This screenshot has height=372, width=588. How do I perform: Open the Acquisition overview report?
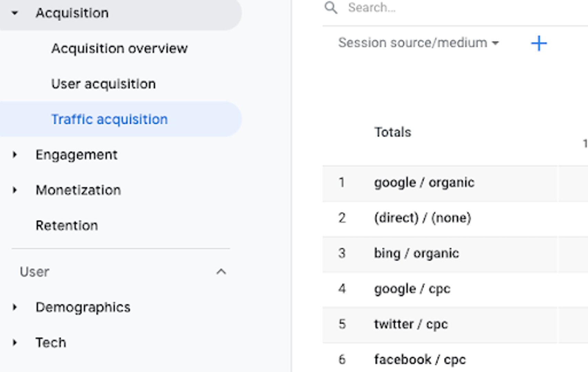pos(119,48)
